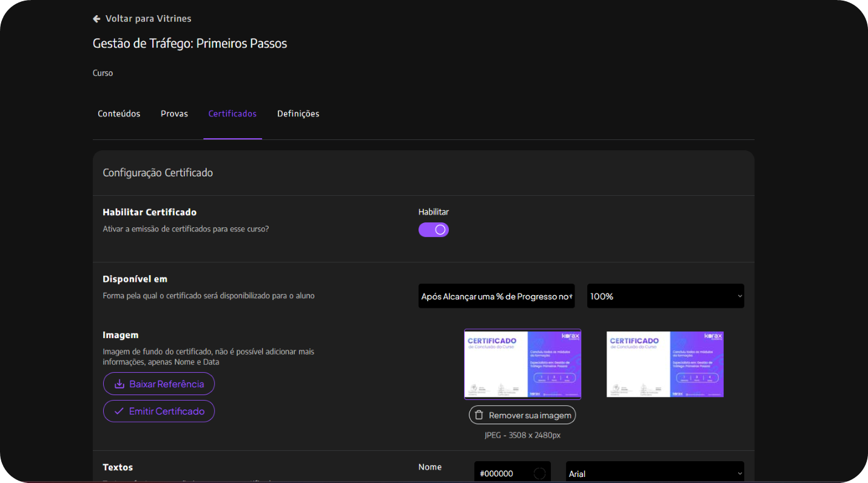
Task: Go to the Provas tab
Action: click(174, 114)
